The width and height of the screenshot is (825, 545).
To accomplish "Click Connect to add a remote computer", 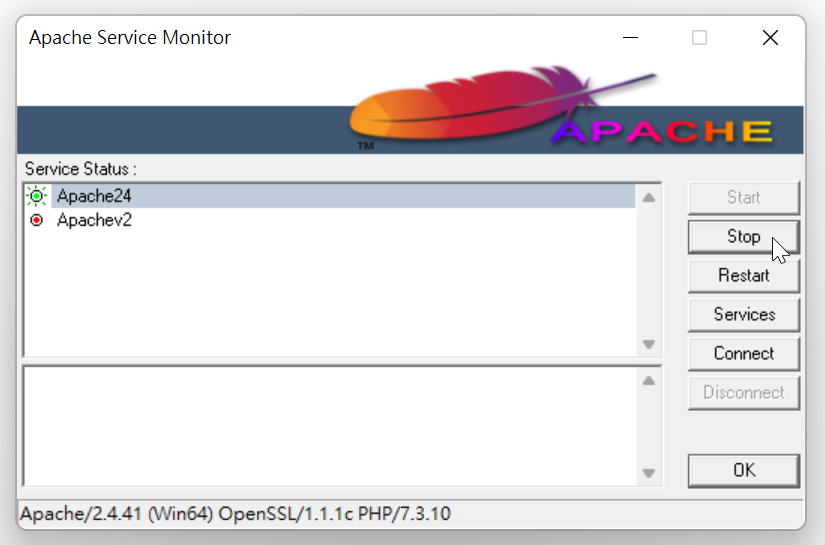I will click(x=743, y=354).
